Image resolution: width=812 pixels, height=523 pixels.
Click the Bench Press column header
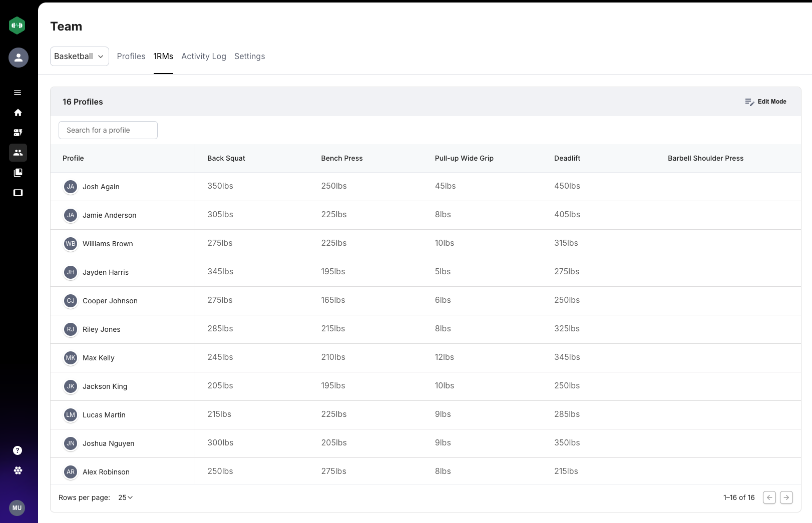click(x=342, y=158)
